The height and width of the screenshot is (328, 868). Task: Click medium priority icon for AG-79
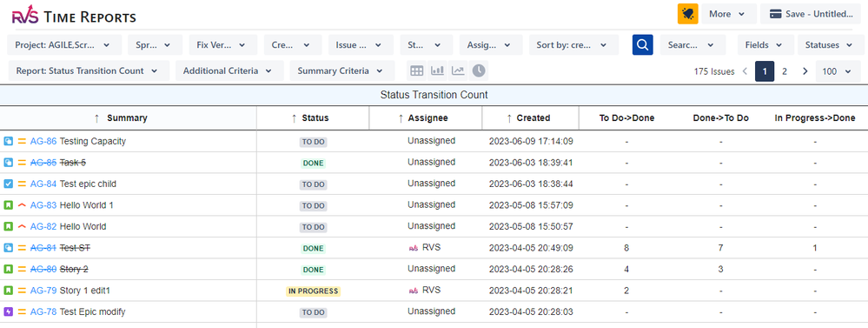pos(22,291)
